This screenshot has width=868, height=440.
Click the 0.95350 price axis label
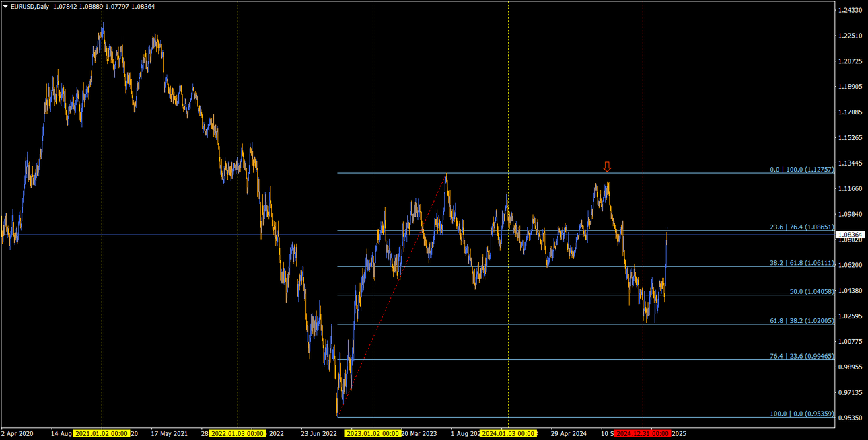click(851, 418)
